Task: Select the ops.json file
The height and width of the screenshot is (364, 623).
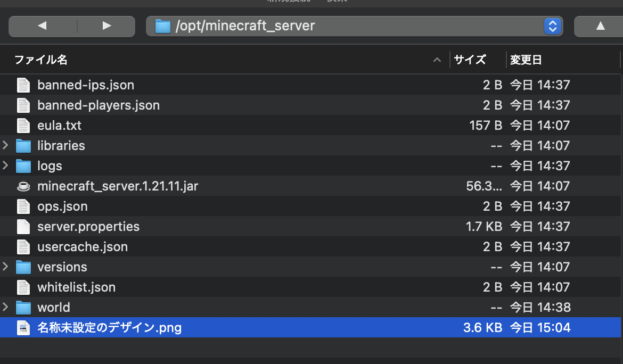Action: (62, 206)
